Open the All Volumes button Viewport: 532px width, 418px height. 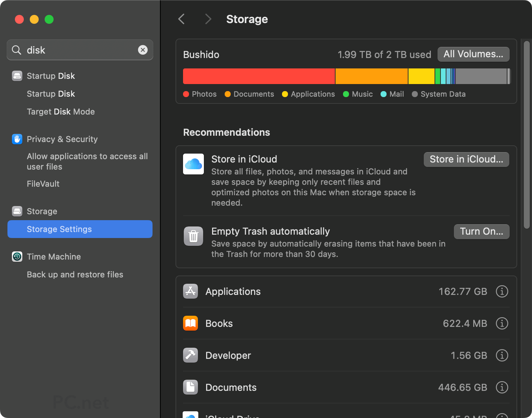tap(474, 54)
